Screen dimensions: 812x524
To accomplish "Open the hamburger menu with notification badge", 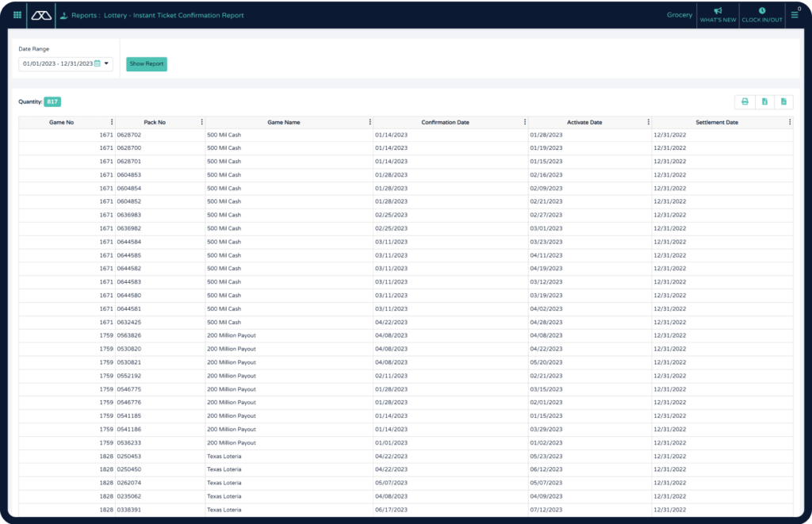I will pos(795,15).
